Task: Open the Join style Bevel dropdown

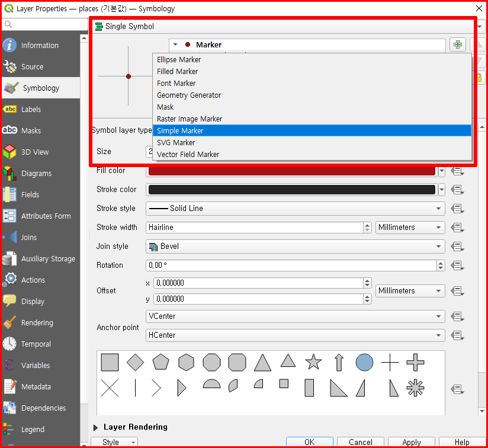Action: 295,247
